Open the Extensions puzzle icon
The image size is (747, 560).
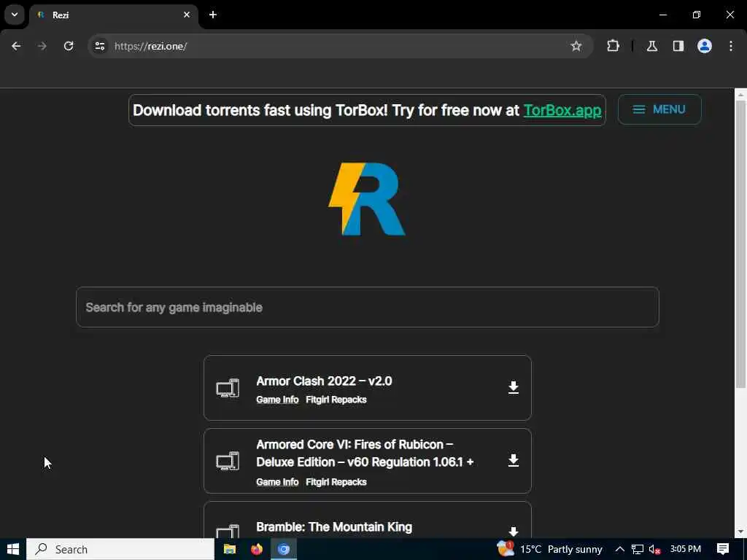[x=613, y=46]
